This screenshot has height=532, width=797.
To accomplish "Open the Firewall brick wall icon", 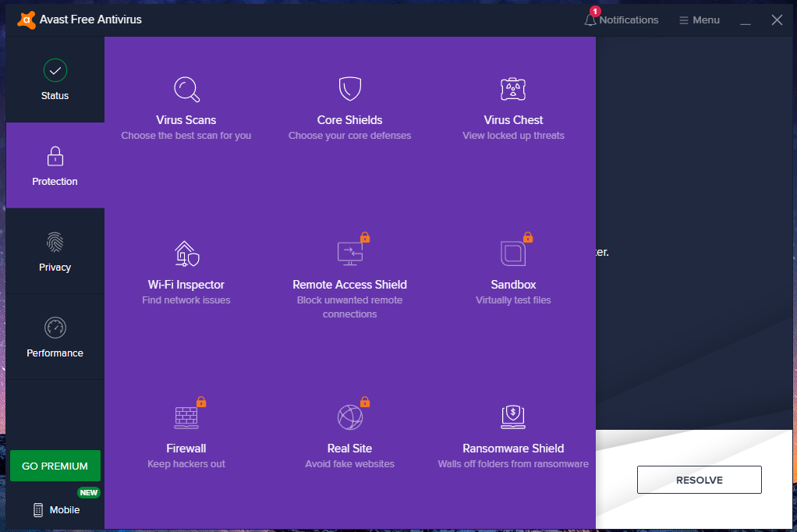I will click(x=186, y=417).
